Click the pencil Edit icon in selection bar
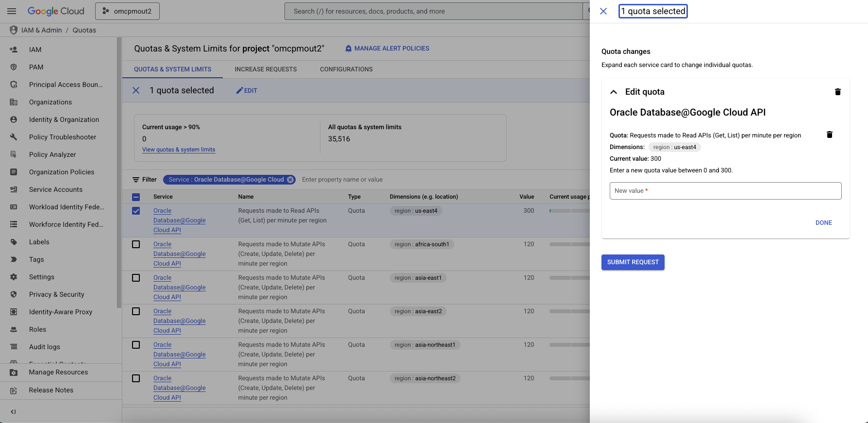Viewport: 868px width, 423px height. (239, 91)
